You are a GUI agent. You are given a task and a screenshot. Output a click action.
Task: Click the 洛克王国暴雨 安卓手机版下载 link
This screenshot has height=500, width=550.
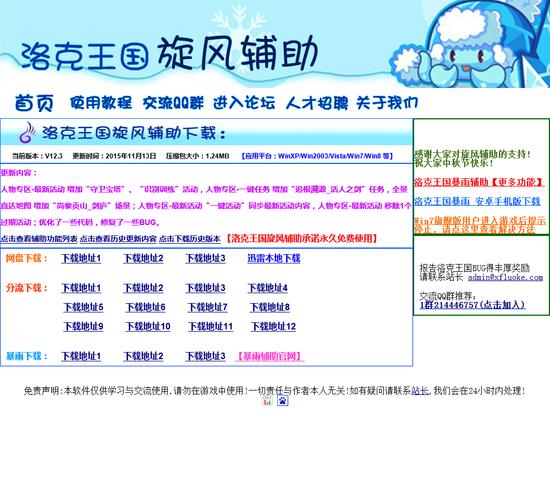477,201
